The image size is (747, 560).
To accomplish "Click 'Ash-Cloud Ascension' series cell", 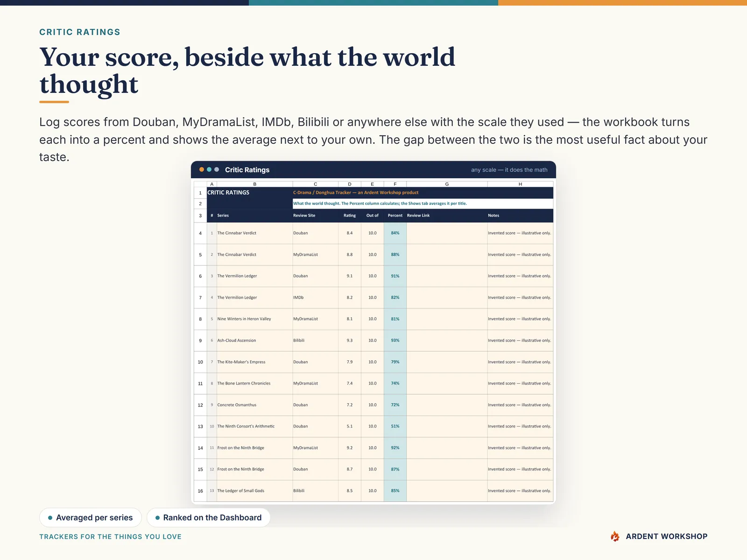I will [x=255, y=340].
